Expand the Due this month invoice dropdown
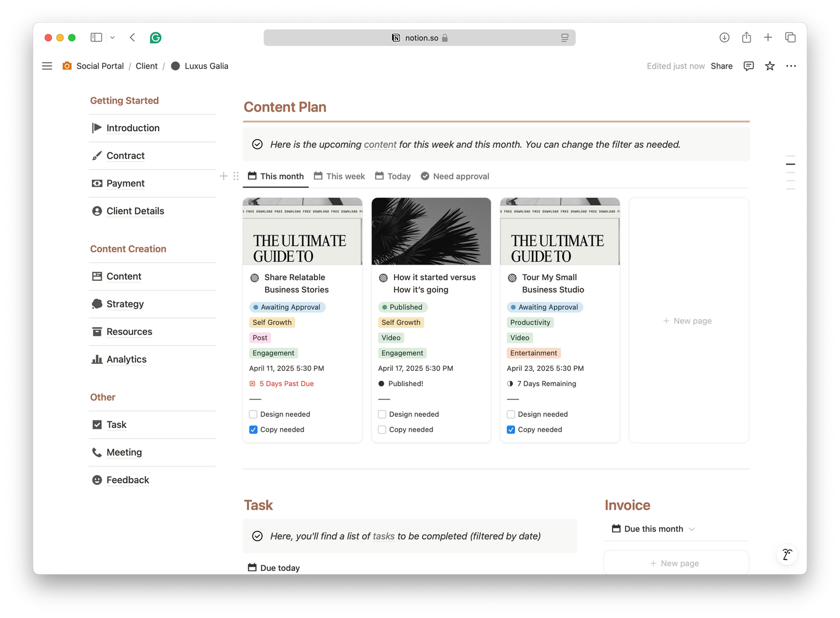This screenshot has width=840, height=618. tap(691, 529)
